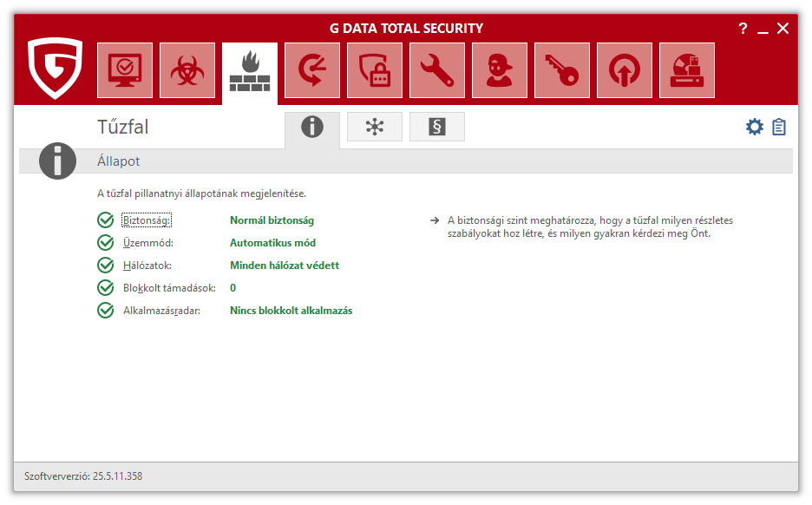Image resolution: width=812 pixels, height=505 pixels.
Task: Click the large Állapot info icon
Action: (x=57, y=161)
